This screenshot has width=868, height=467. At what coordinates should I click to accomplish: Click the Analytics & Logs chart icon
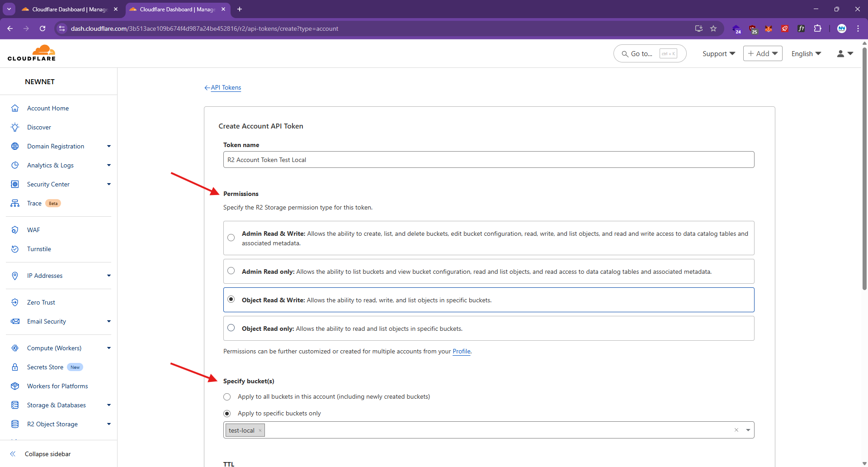click(x=15, y=165)
